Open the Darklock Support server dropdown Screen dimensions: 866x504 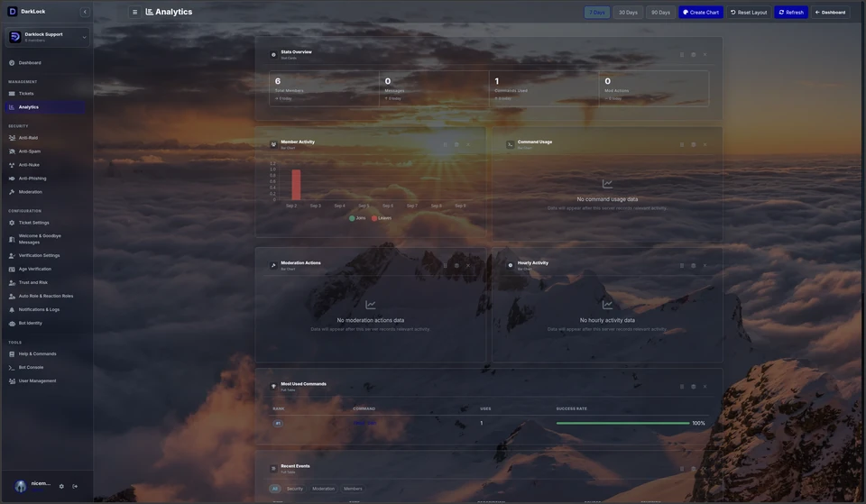(x=47, y=37)
